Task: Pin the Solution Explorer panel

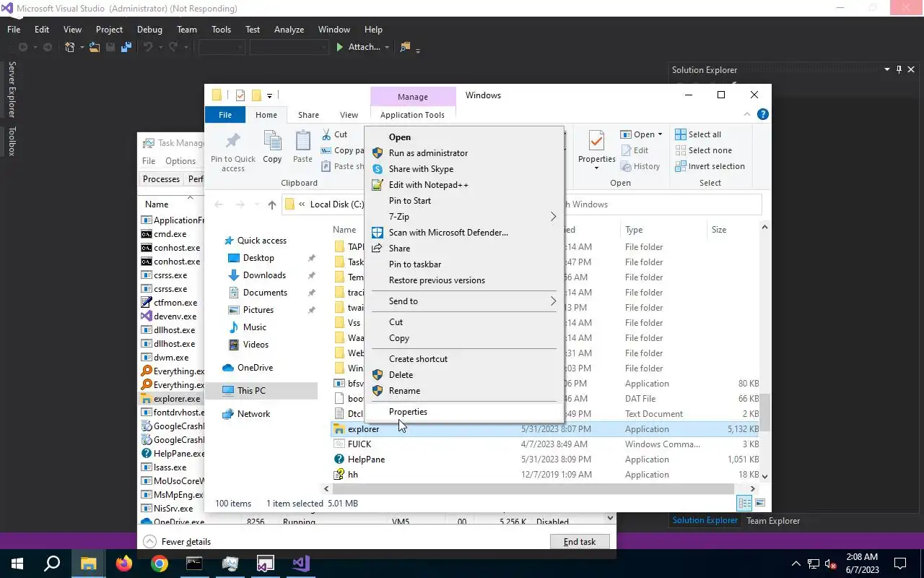Action: (899, 69)
